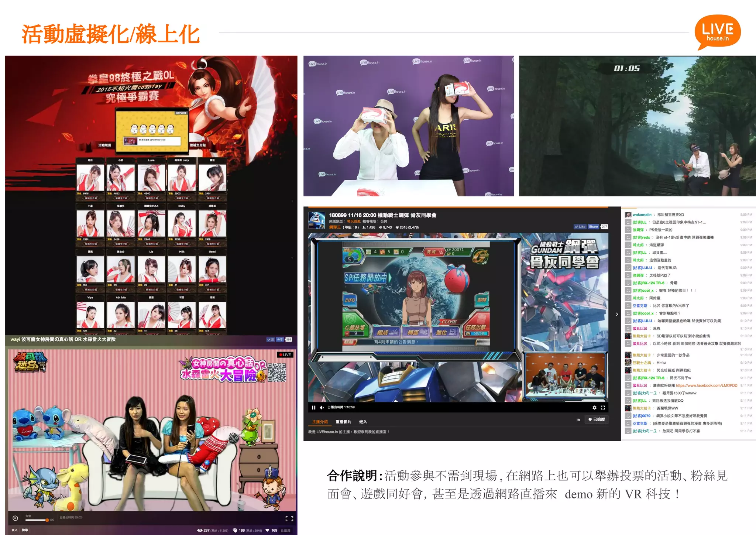The width and height of the screenshot is (756, 535).
Task: Click the OFFLINE video player on contest page
Action: pyautogui.click(x=152, y=131)
